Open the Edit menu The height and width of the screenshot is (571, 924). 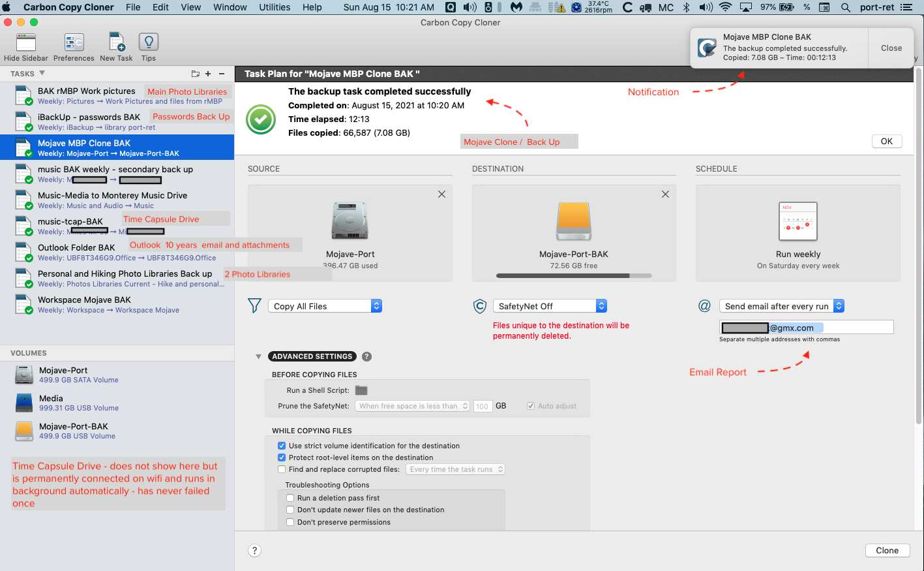[160, 7]
